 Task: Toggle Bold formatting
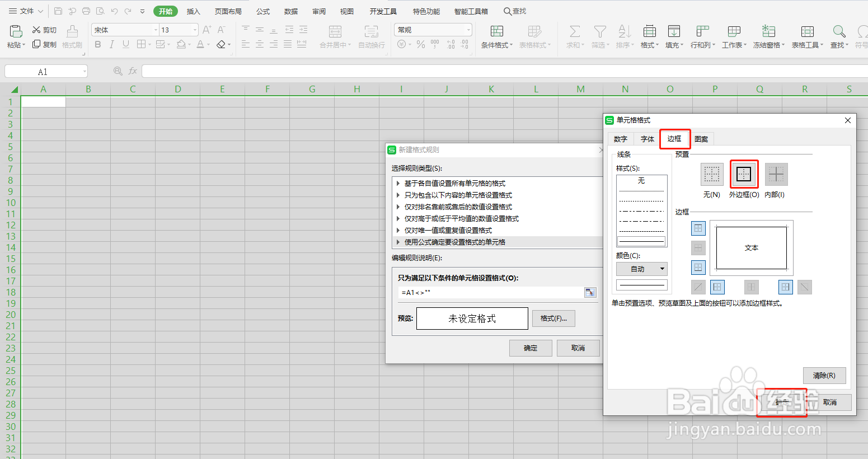coord(98,44)
